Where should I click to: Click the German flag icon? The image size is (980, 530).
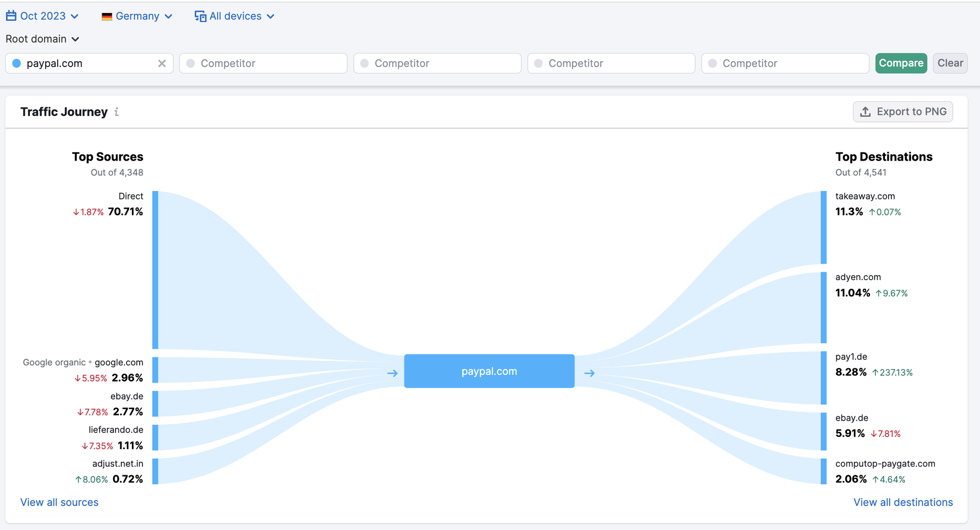(107, 17)
